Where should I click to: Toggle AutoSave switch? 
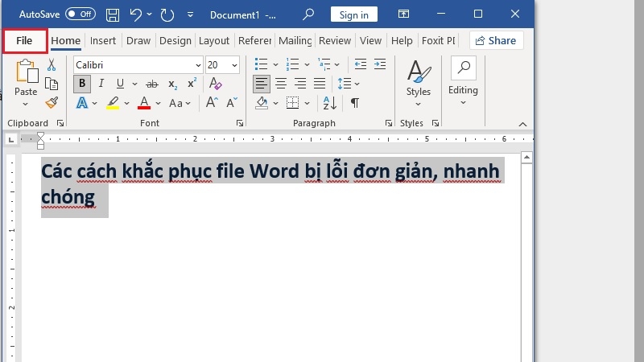click(80, 14)
